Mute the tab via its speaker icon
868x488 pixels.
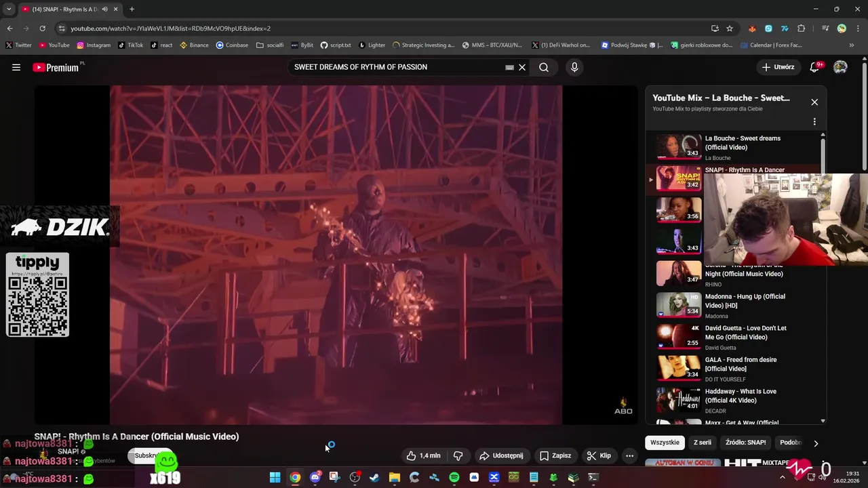(x=105, y=9)
